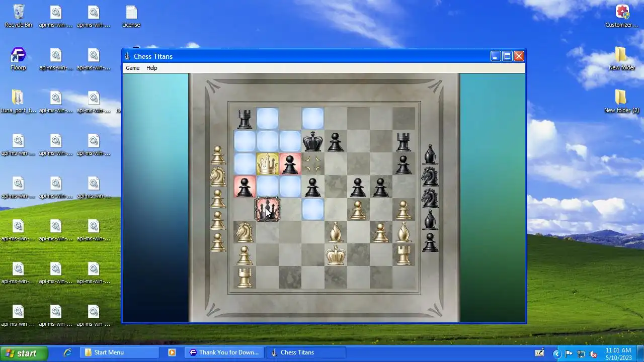Click the black pawn right of the black king
The height and width of the screenshot is (362, 644).
tap(335, 142)
